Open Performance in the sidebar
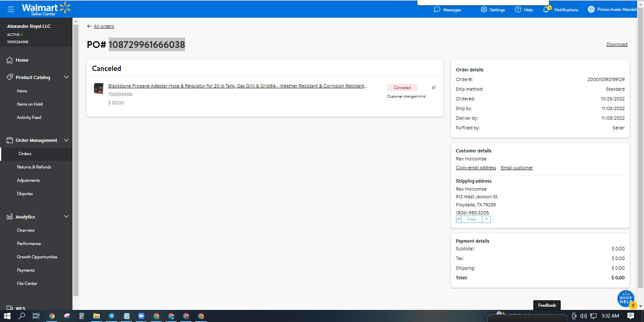Image resolution: width=644 pixels, height=322 pixels. (29, 244)
